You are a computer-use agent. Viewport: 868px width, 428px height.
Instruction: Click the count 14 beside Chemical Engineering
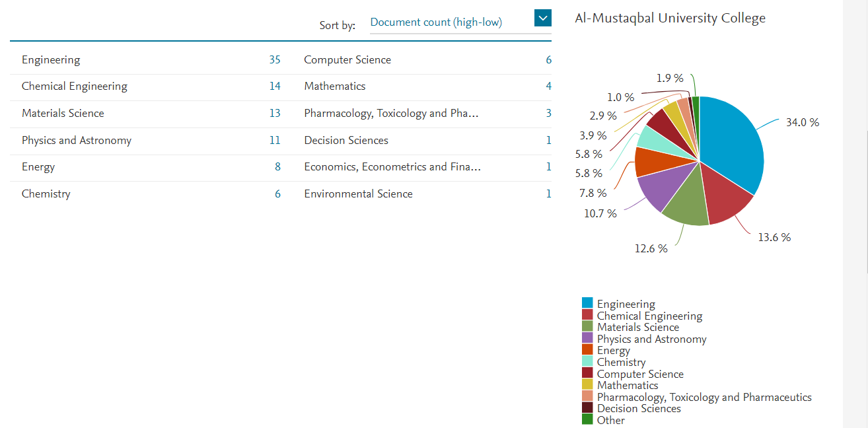pyautogui.click(x=275, y=87)
